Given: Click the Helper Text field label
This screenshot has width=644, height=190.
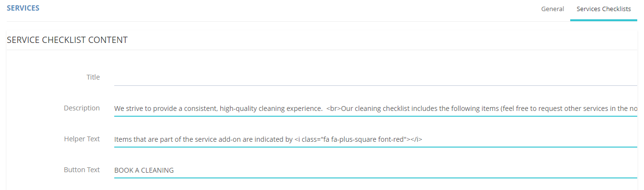Looking at the screenshot, I should (82, 139).
